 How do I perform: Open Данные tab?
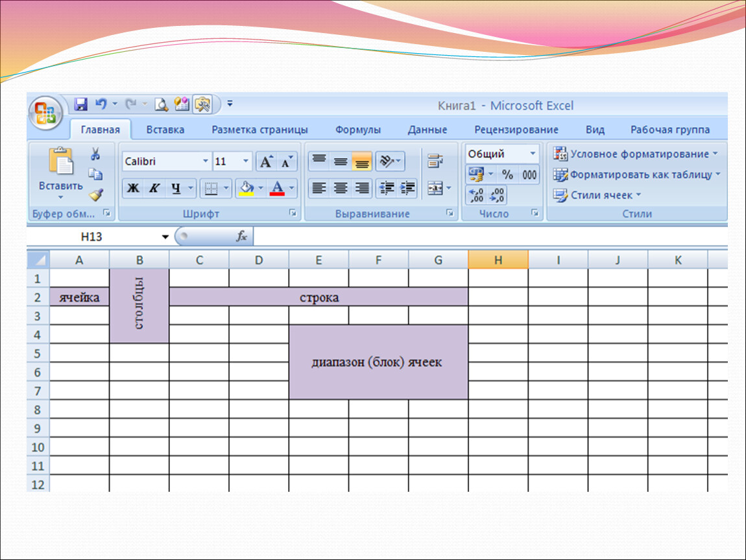tap(427, 130)
